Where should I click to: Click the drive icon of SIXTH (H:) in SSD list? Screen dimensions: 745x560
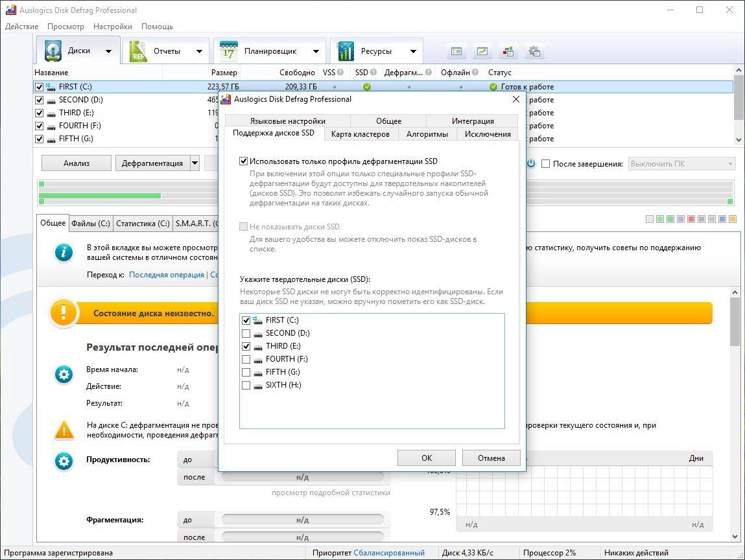click(258, 386)
